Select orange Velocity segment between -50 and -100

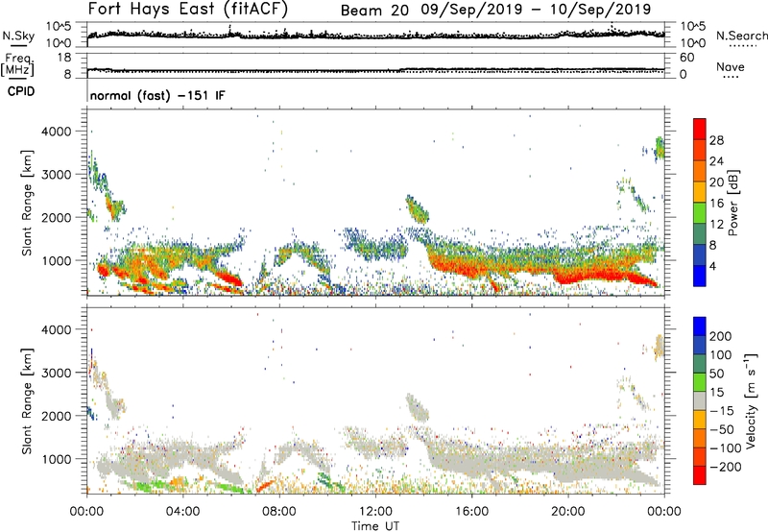[x=700, y=438]
